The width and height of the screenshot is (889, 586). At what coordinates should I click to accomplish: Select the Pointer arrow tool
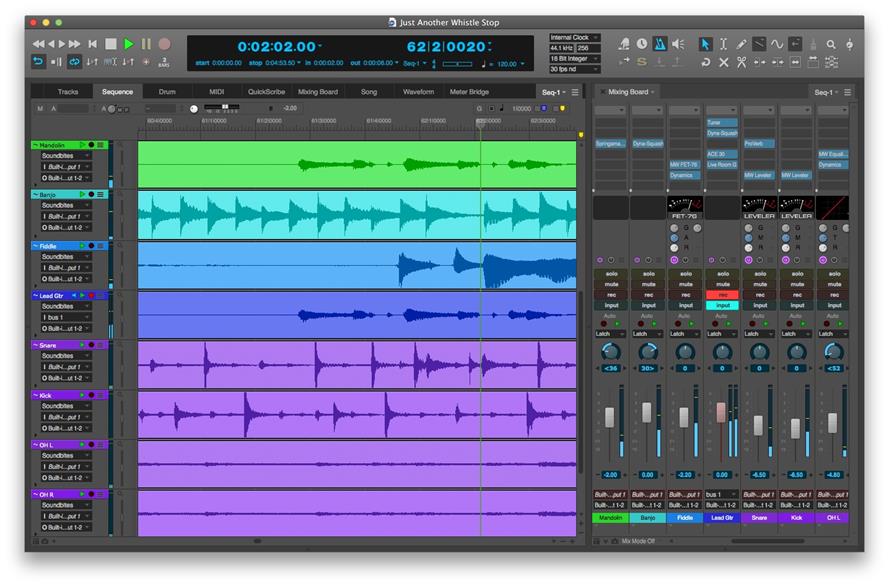tap(705, 44)
